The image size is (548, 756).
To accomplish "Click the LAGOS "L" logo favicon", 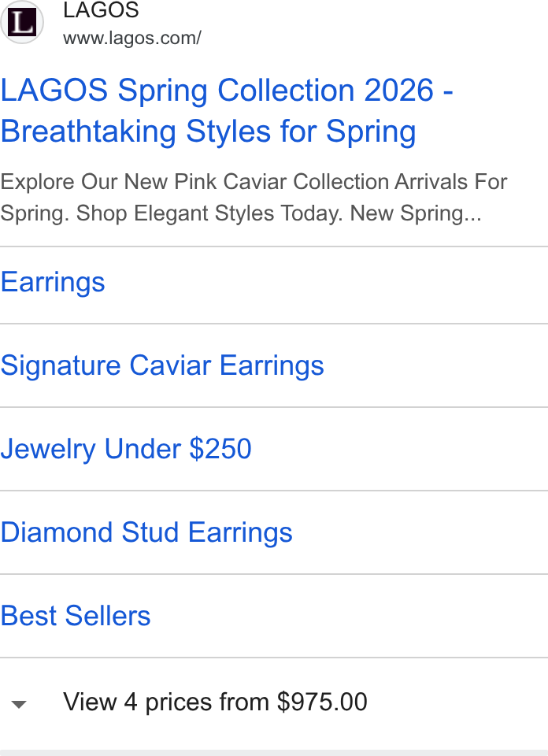I will pos(22,22).
